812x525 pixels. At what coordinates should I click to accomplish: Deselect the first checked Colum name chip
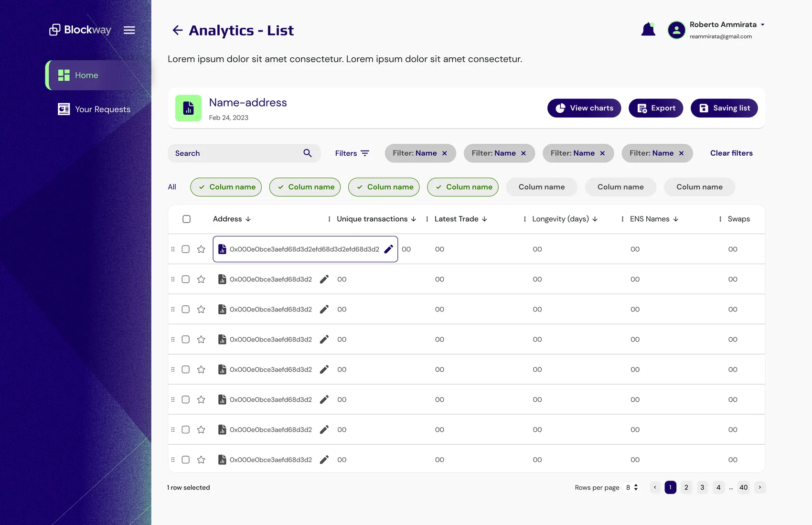[x=226, y=187]
